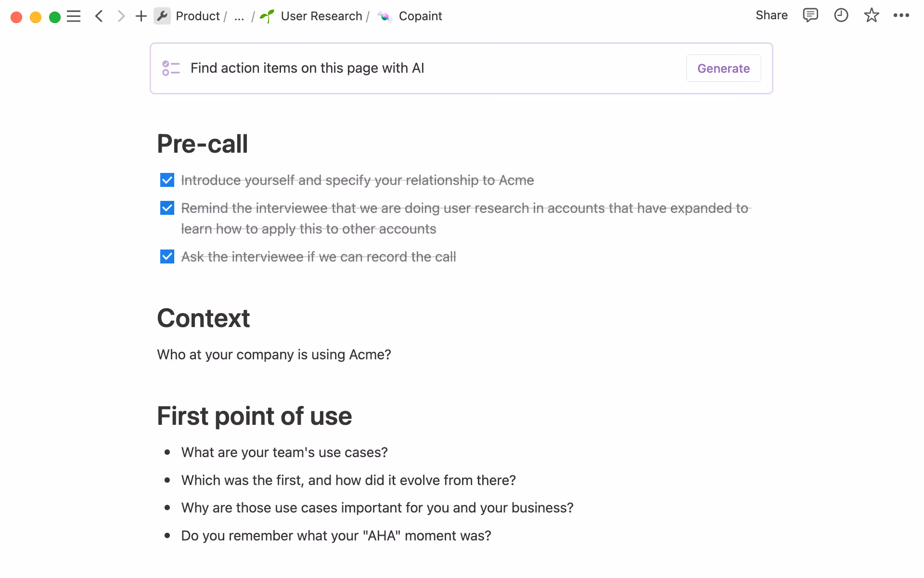Open the comments panel

click(x=810, y=15)
